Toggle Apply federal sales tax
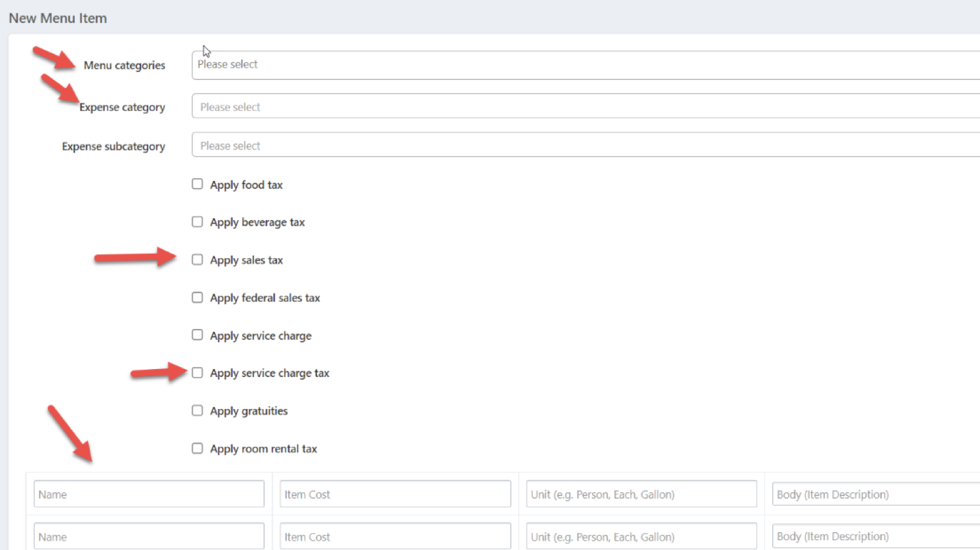Viewport: 980px width, 550px height. [x=197, y=298]
